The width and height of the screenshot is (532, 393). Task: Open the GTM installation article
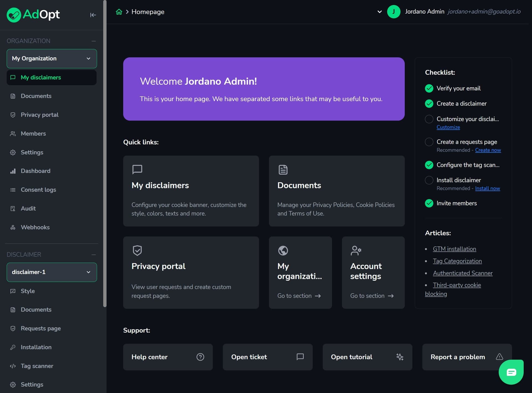tap(454, 249)
